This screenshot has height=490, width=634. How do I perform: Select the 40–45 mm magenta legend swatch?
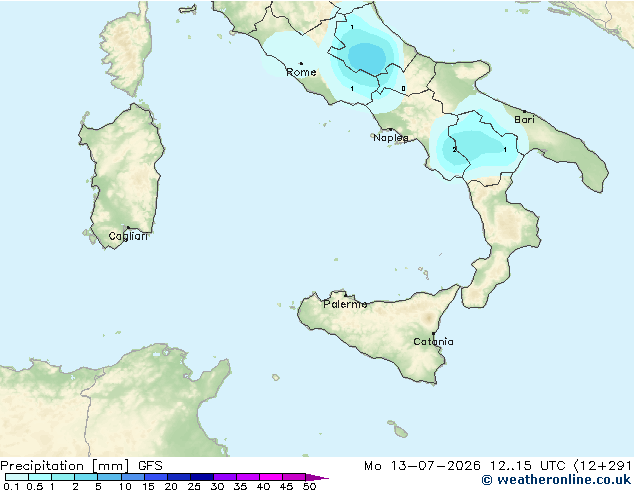click(x=271, y=477)
